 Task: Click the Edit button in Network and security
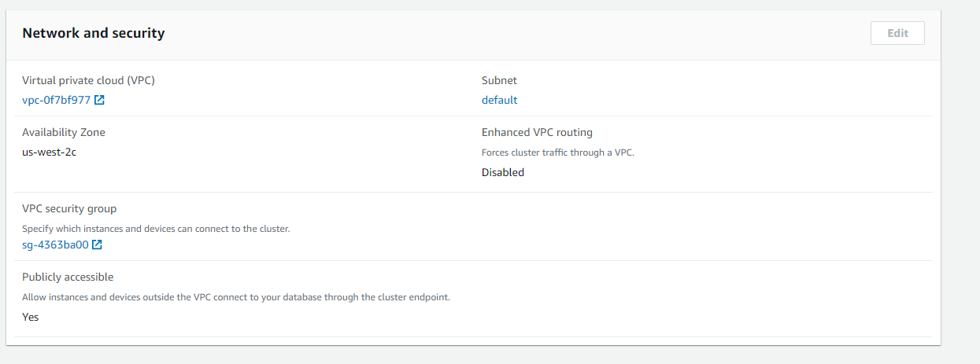coord(897,33)
